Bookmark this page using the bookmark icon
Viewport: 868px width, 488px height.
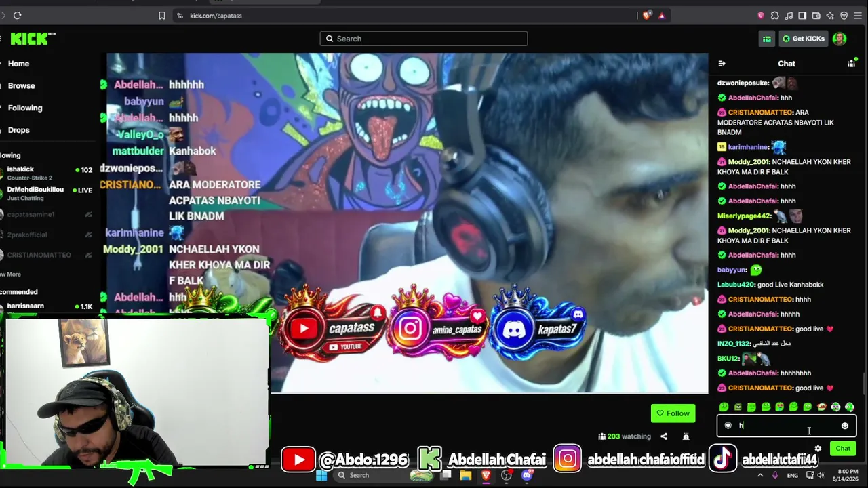161,16
